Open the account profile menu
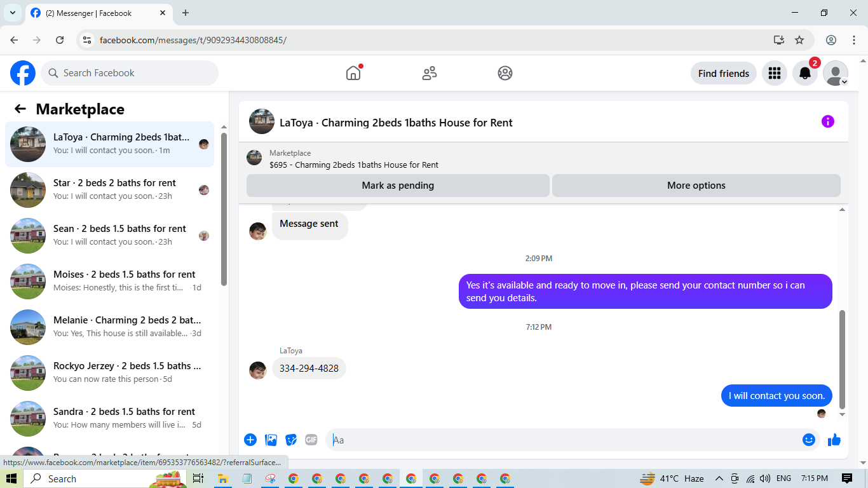The image size is (868, 488). point(836,73)
